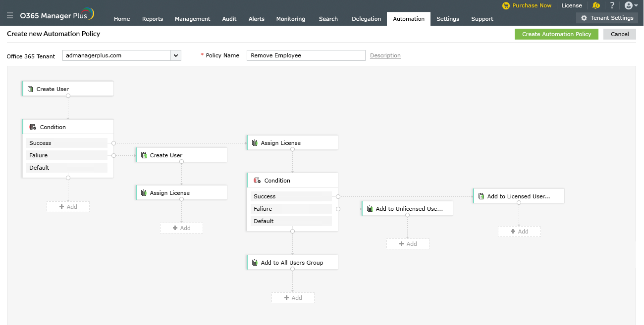Click the first Condition node icon

[33, 127]
